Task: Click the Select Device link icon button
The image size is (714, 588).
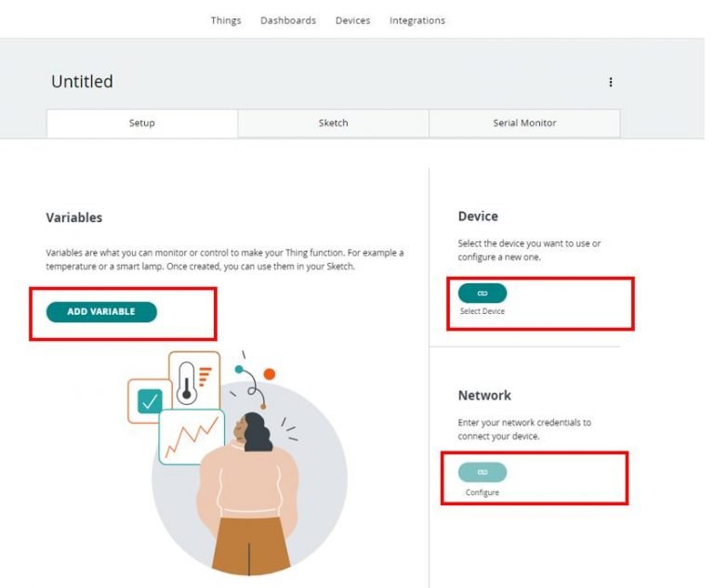Action: (x=483, y=294)
